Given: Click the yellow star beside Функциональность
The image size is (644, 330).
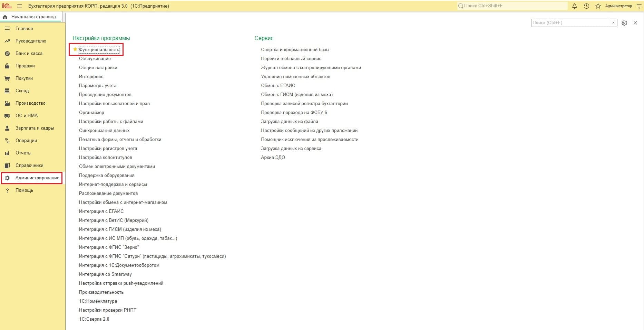Looking at the screenshot, I should pyautogui.click(x=75, y=49).
